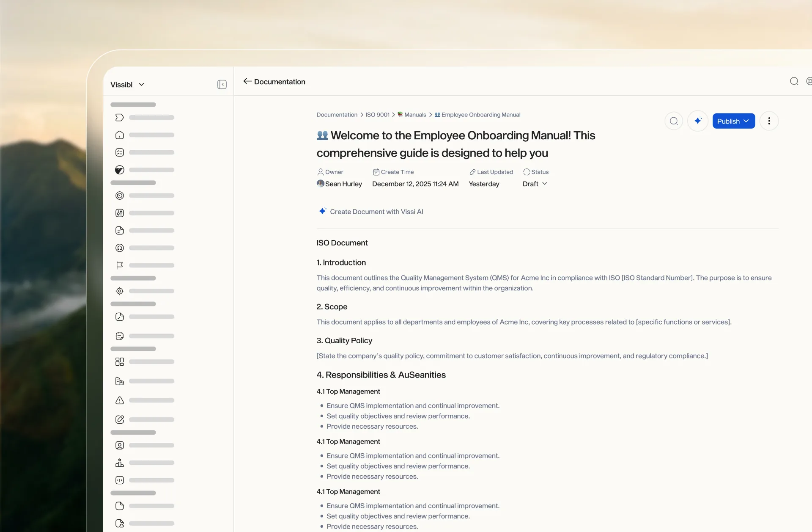This screenshot has width=812, height=532.
Task: Open the document with checkmark icon
Action: 120,317
